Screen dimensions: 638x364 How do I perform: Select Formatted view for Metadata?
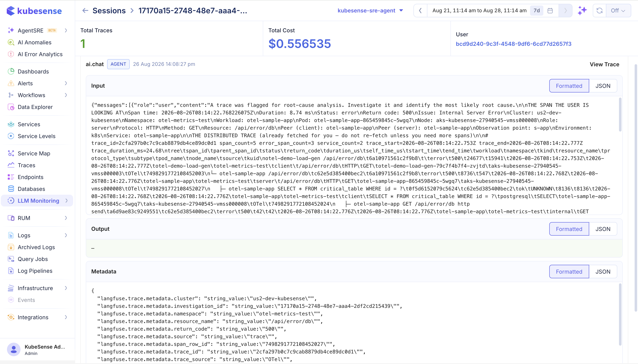[x=569, y=272]
